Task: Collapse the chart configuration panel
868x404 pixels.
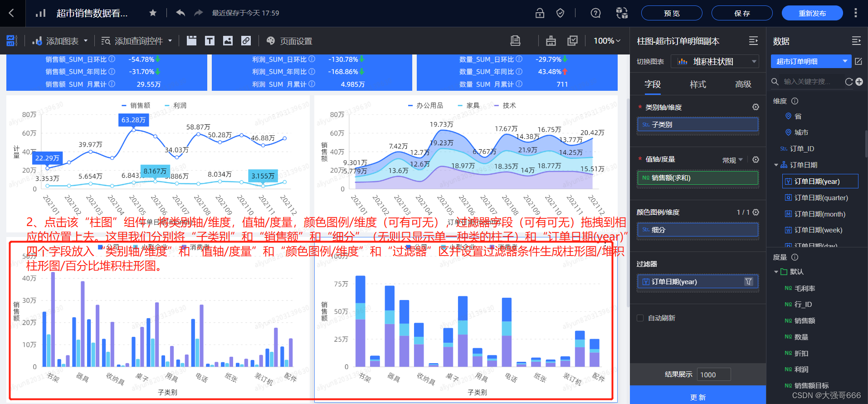Action: coord(753,41)
